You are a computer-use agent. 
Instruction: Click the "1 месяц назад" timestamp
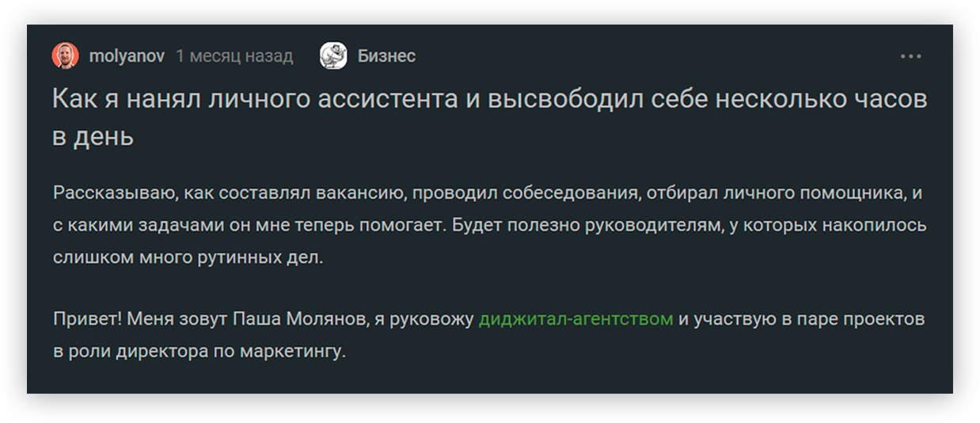pos(234,56)
